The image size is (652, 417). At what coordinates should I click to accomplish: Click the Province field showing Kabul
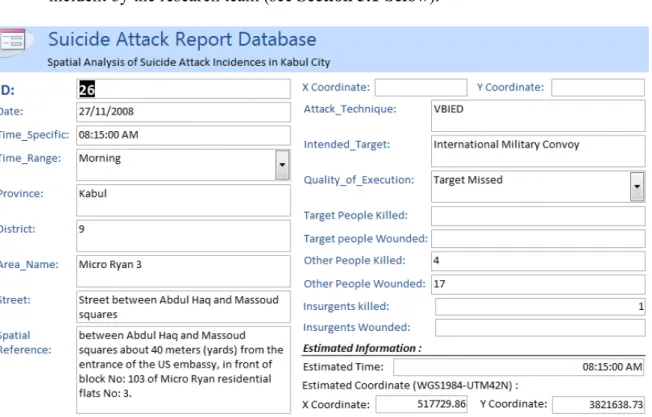pyautogui.click(x=183, y=200)
